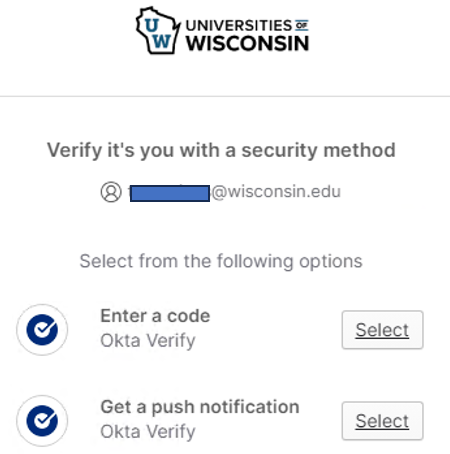Click the redacted blue username box
This screenshot has width=450, height=454.
click(x=170, y=194)
